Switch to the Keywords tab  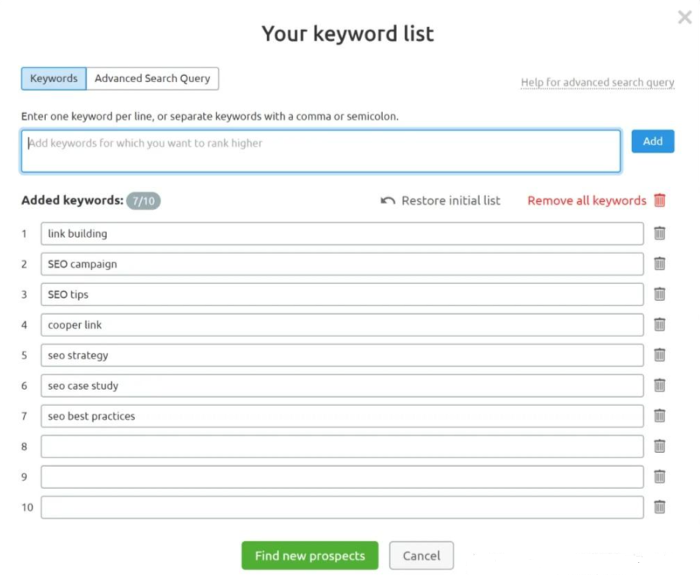(54, 78)
